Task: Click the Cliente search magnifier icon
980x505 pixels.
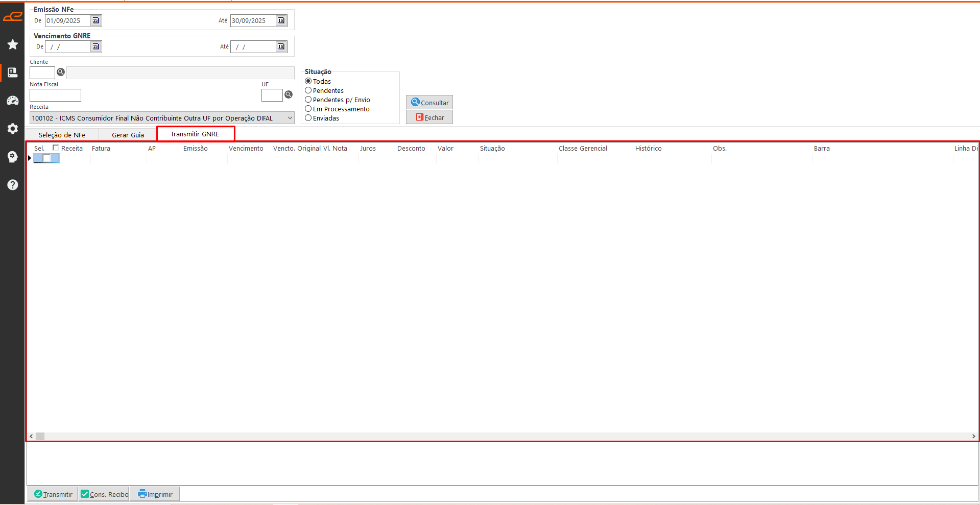Action: (61, 73)
